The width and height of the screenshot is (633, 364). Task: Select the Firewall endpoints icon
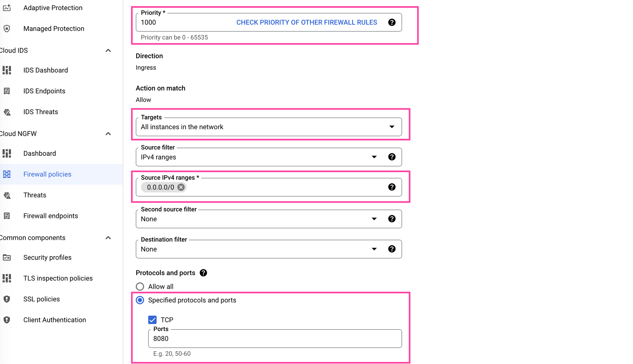coord(7,216)
